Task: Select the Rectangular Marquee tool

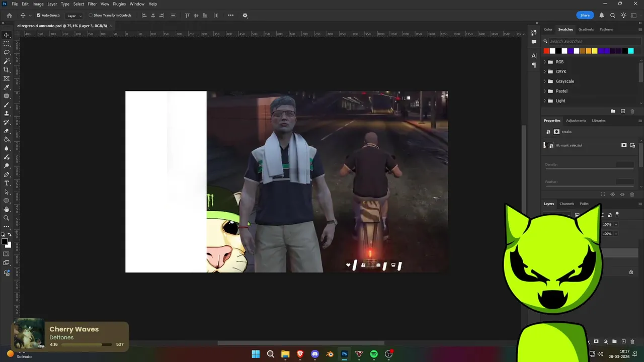Action: (x=7, y=44)
